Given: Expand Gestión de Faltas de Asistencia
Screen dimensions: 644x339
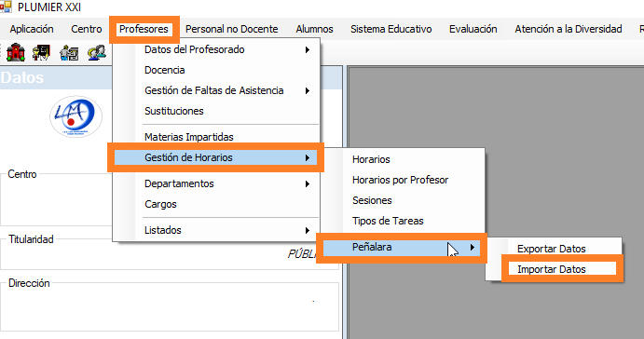Looking at the screenshot, I should click(x=216, y=90).
